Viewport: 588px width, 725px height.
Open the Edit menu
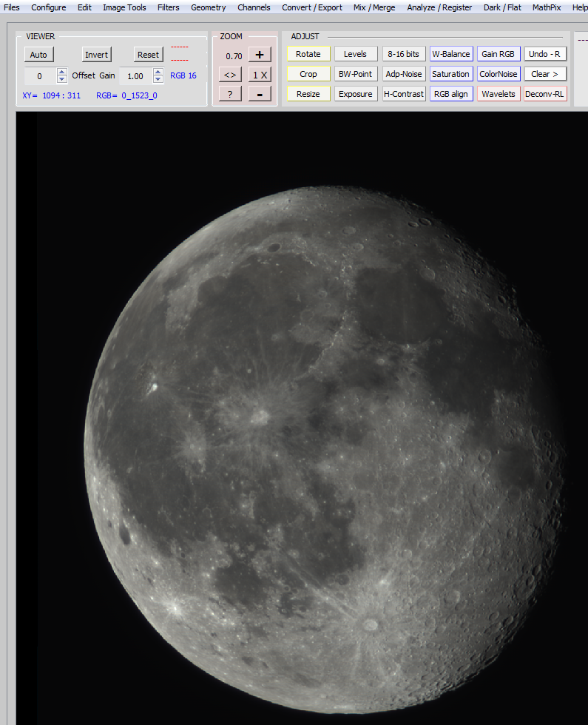click(x=84, y=7)
